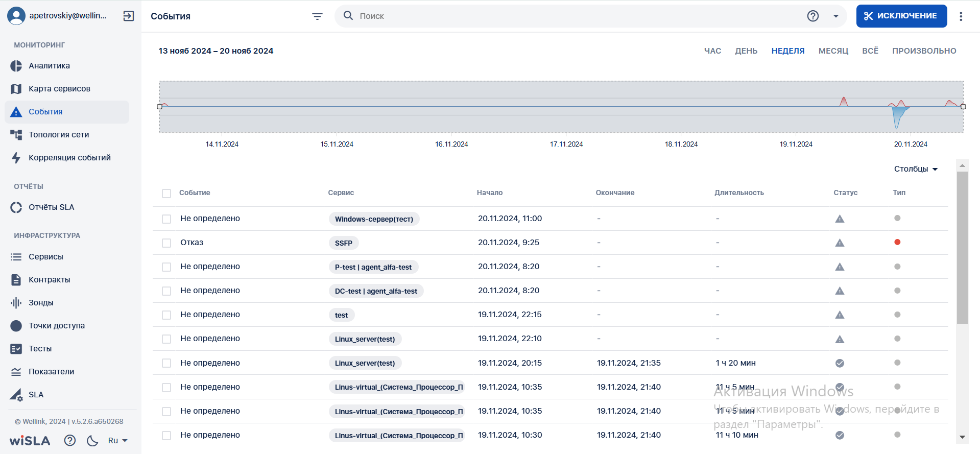Screen dimensions: 980x454
Task: Click red type indicator in Отказ row
Action: tap(897, 242)
